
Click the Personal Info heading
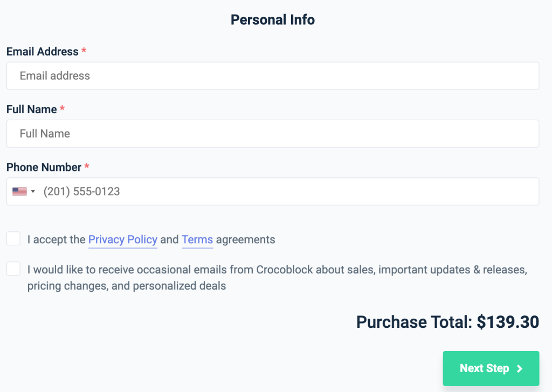272,20
